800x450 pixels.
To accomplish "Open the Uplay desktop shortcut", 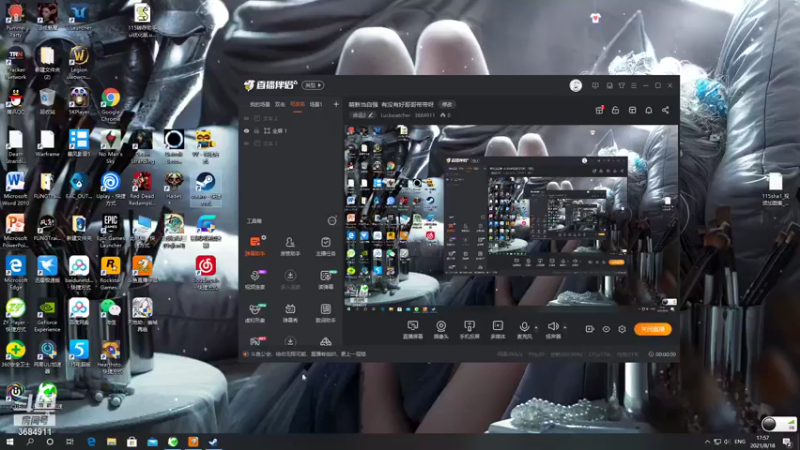I will (x=110, y=189).
